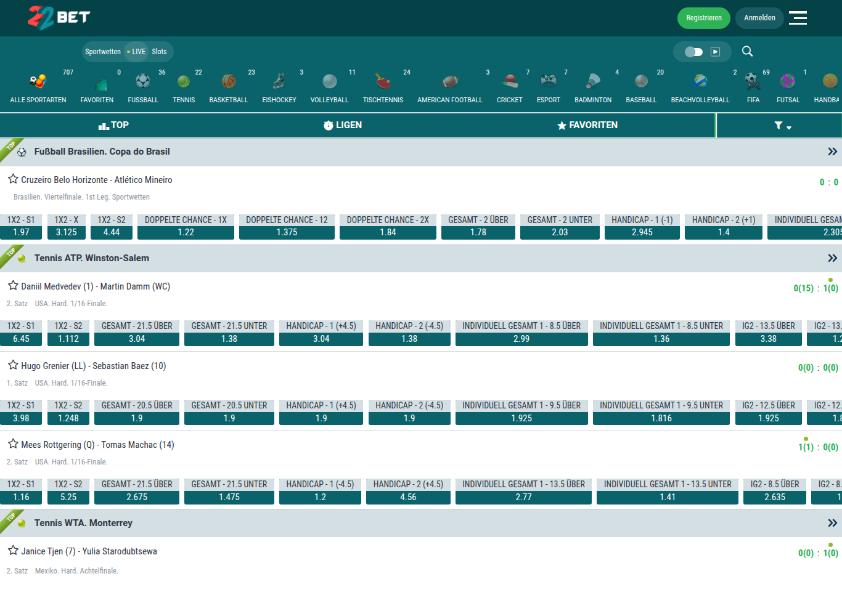Viewport: 842px width, 616px height.
Task: Favorite the Tjen vs Starodubtsewa match star
Action: point(13,550)
